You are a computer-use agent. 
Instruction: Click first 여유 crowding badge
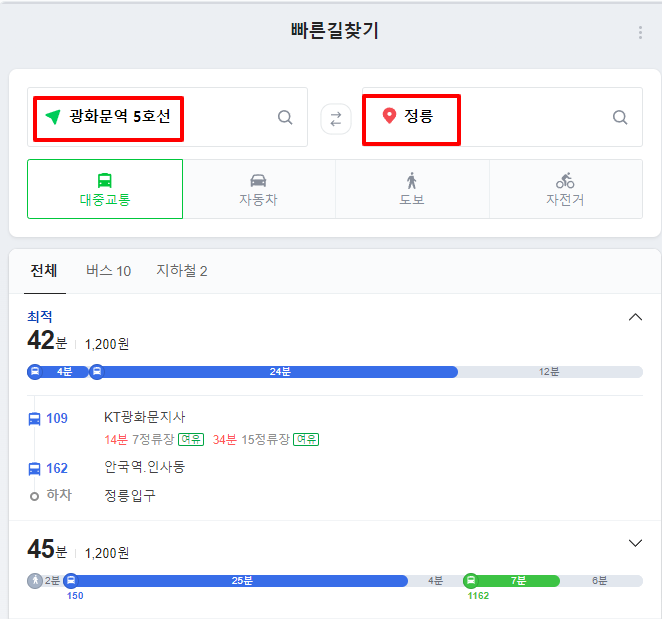(x=191, y=440)
